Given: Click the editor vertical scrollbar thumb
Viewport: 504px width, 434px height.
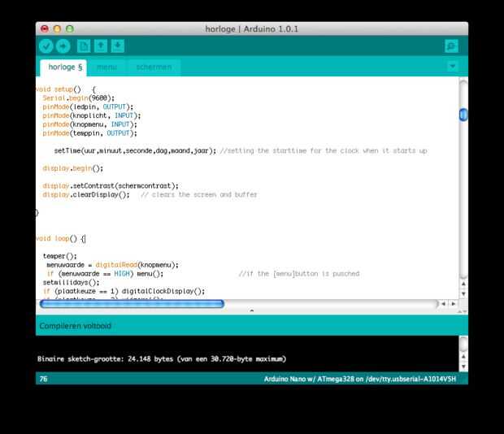Looking at the screenshot, I should 463,115.
